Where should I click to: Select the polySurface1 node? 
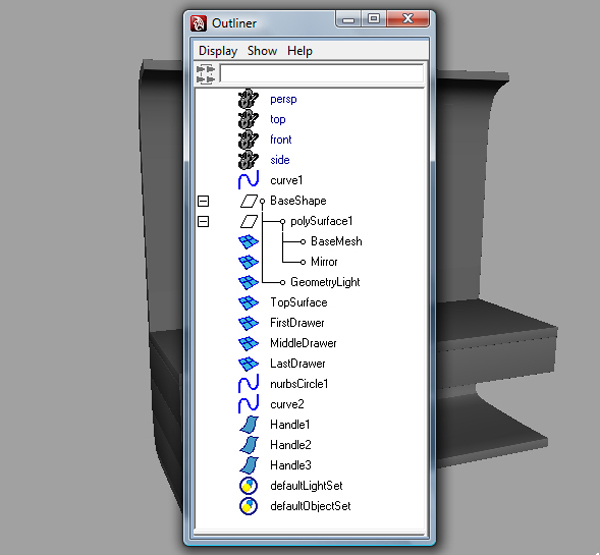click(x=321, y=221)
